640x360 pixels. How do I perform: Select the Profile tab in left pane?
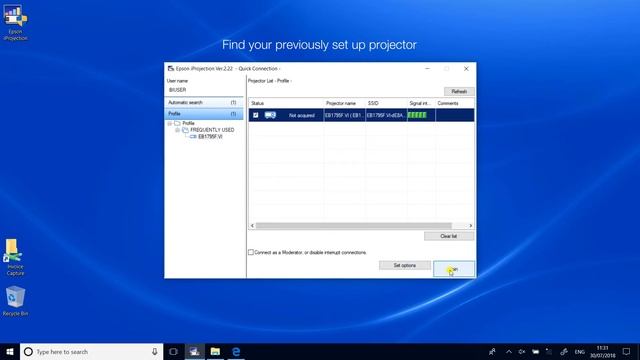[x=204, y=113]
